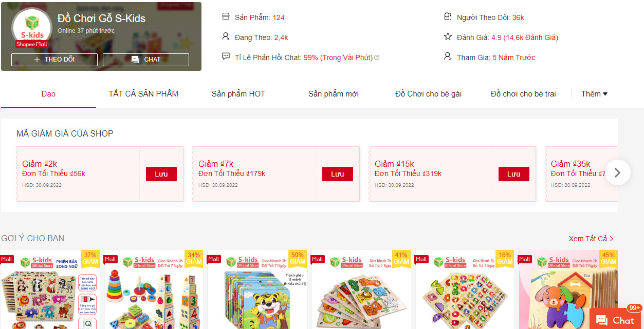Image resolution: width=644 pixels, height=329 pixels.
Task: Click the products icon next to Sản Phẩm
Action: click(226, 17)
